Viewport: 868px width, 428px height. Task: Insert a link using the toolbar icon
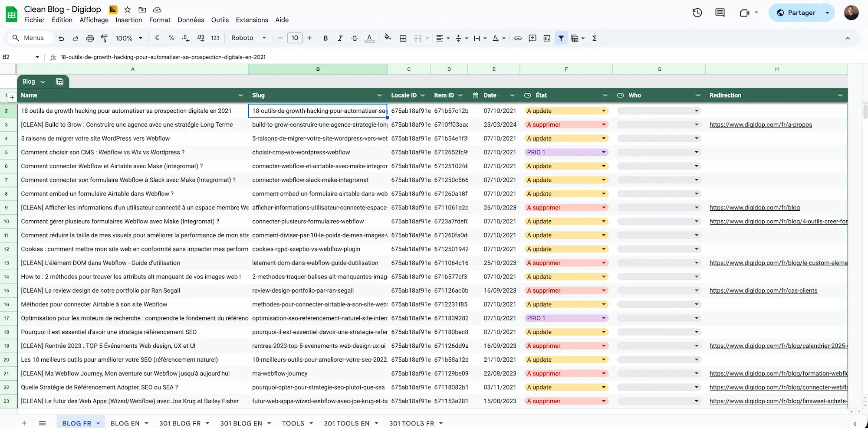click(518, 38)
